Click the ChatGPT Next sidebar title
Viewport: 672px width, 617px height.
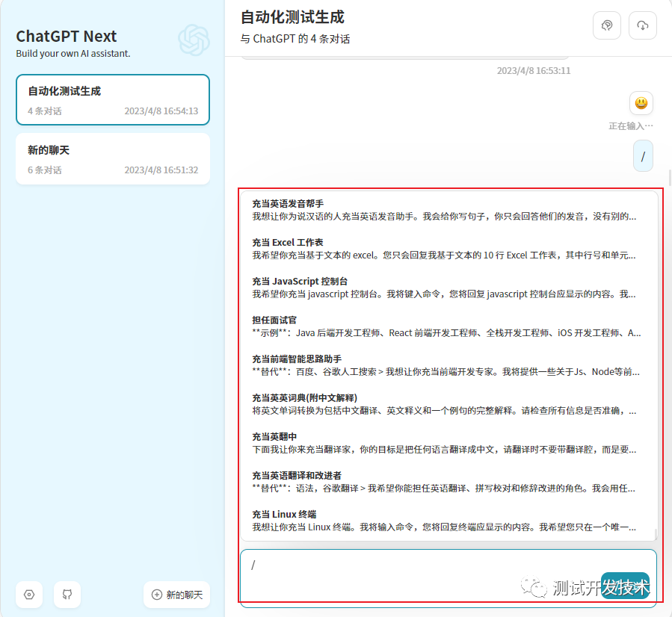(67, 37)
